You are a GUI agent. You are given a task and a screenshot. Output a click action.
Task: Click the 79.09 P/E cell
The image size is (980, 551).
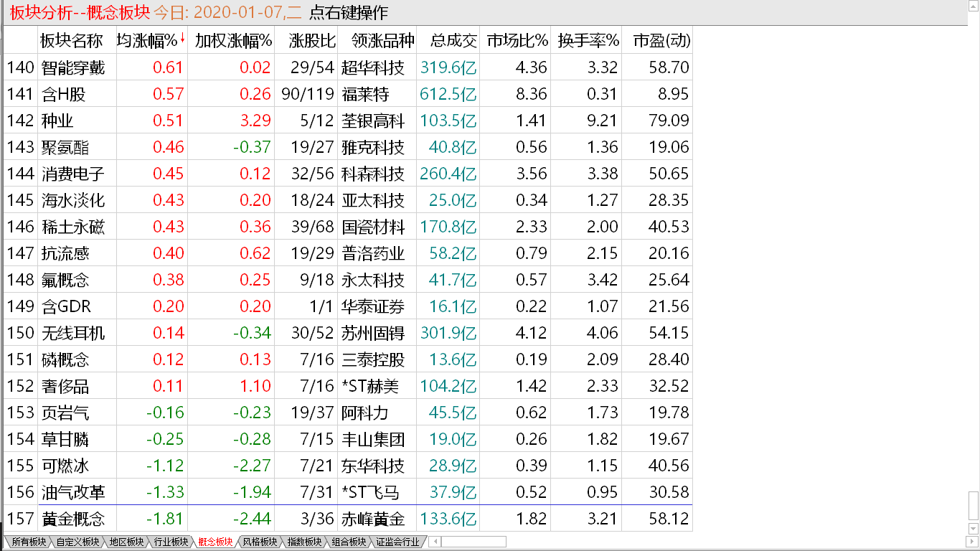(x=669, y=121)
